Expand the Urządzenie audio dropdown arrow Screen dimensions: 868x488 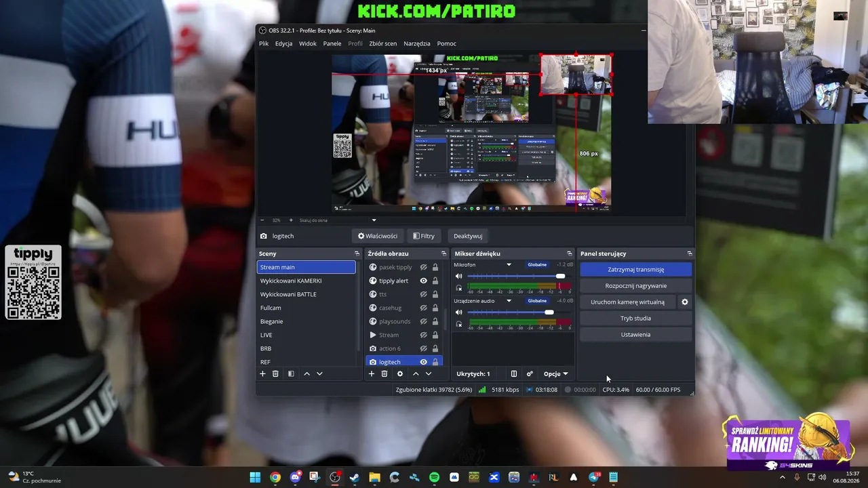click(x=509, y=300)
